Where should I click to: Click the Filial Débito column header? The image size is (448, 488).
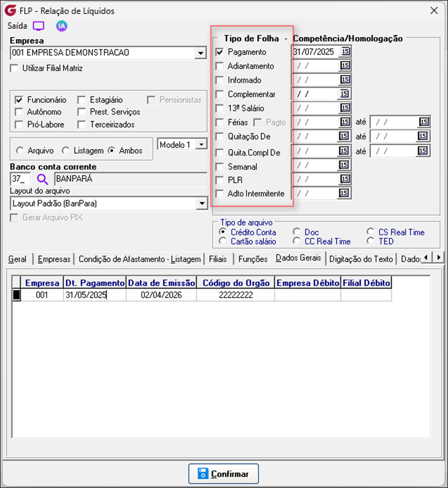click(366, 283)
